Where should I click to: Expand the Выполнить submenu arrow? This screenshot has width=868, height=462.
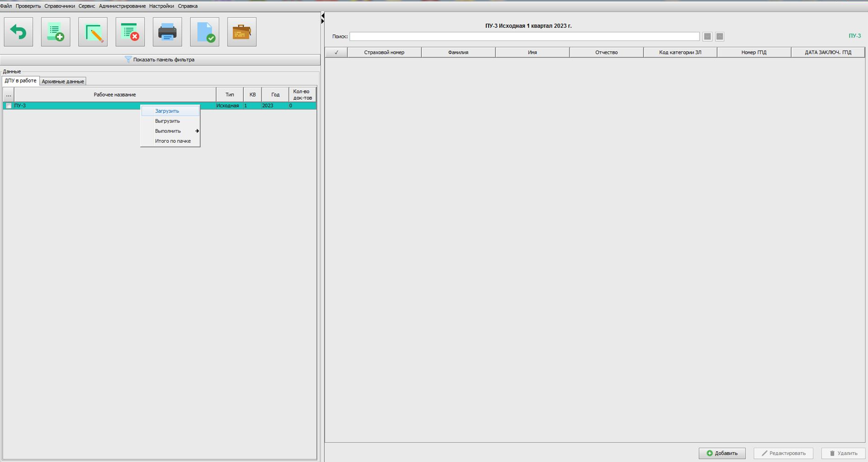197,131
